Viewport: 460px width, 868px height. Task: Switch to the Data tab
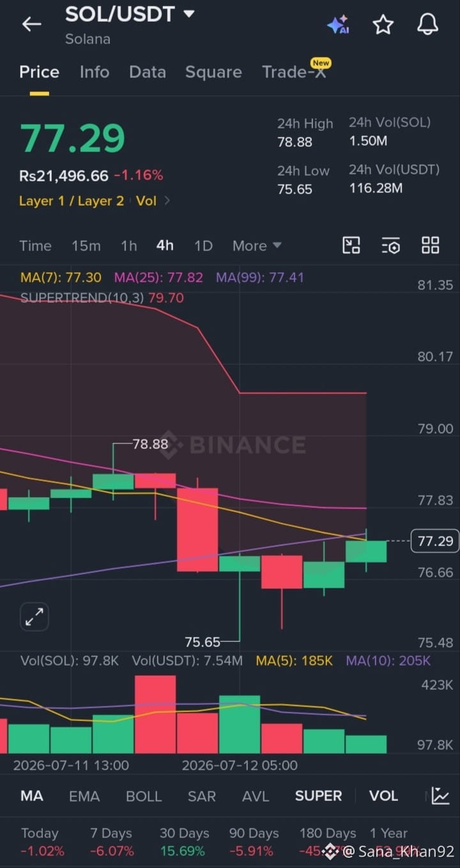148,72
